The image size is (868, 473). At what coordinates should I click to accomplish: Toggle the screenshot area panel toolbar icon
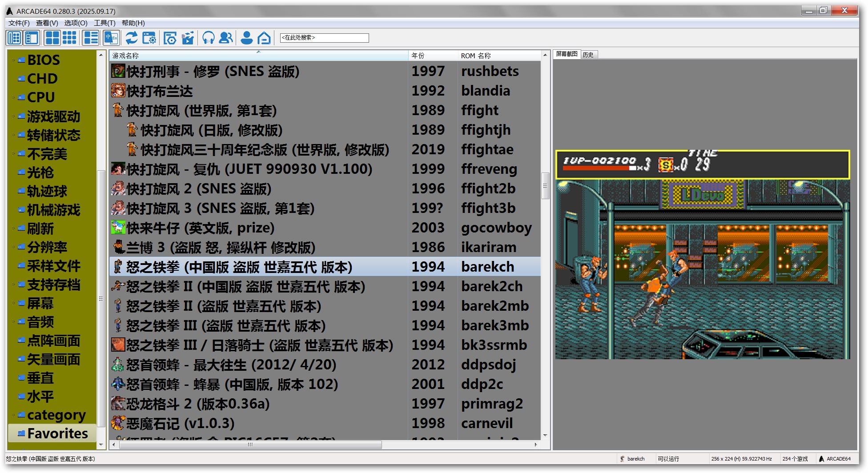32,38
